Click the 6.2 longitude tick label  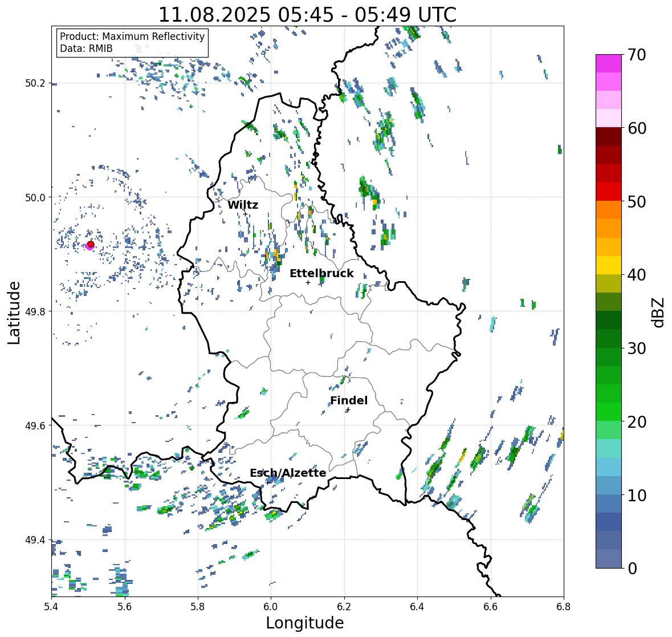pos(344,607)
